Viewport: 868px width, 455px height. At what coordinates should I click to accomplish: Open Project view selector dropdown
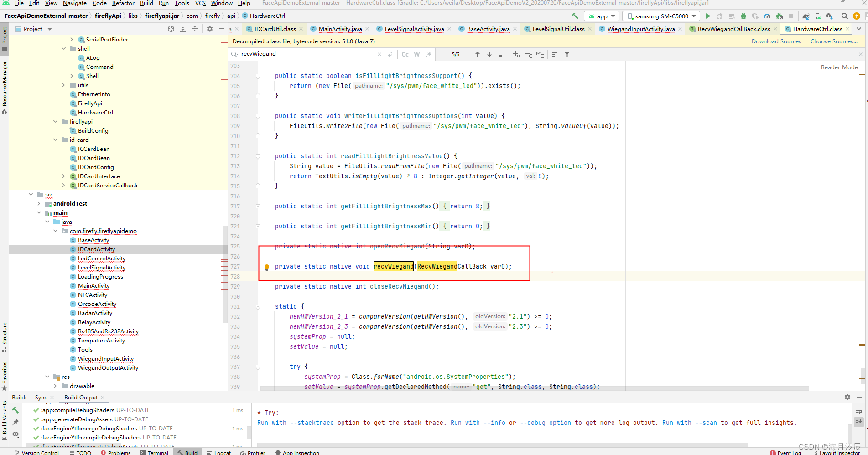tap(33, 29)
